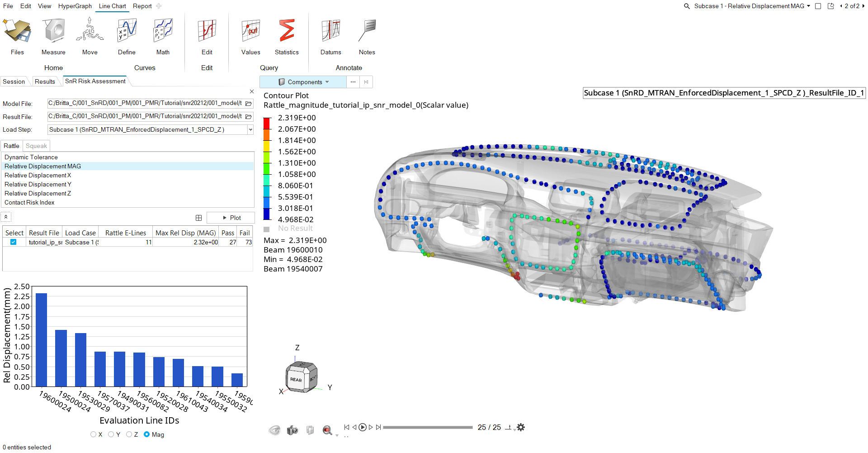The image size is (868, 453).
Task: Uncheck the tutorial result file row checkbox
Action: click(x=14, y=242)
